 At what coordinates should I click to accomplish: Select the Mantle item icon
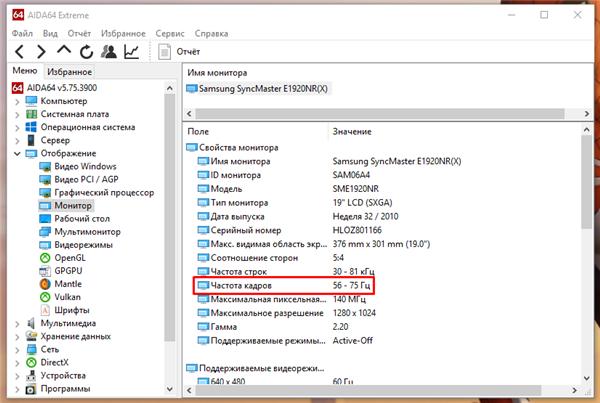45,284
